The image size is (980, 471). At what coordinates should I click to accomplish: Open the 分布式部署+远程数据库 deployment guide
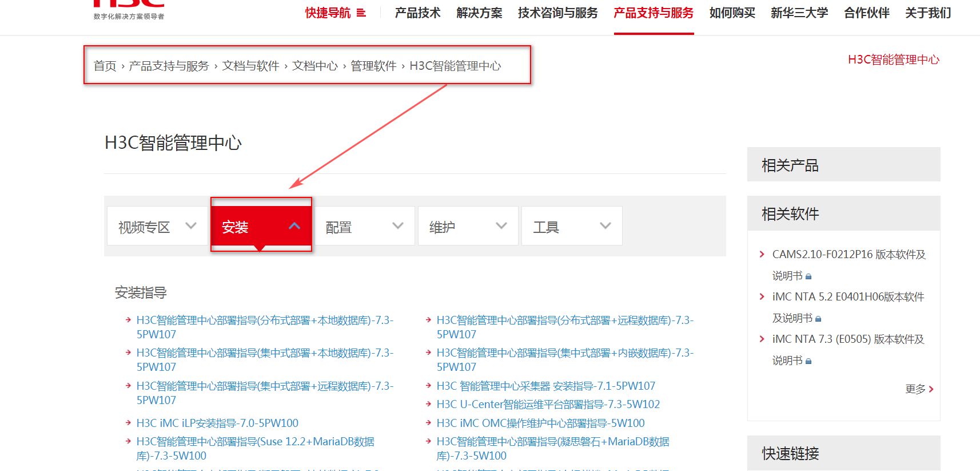565,327
